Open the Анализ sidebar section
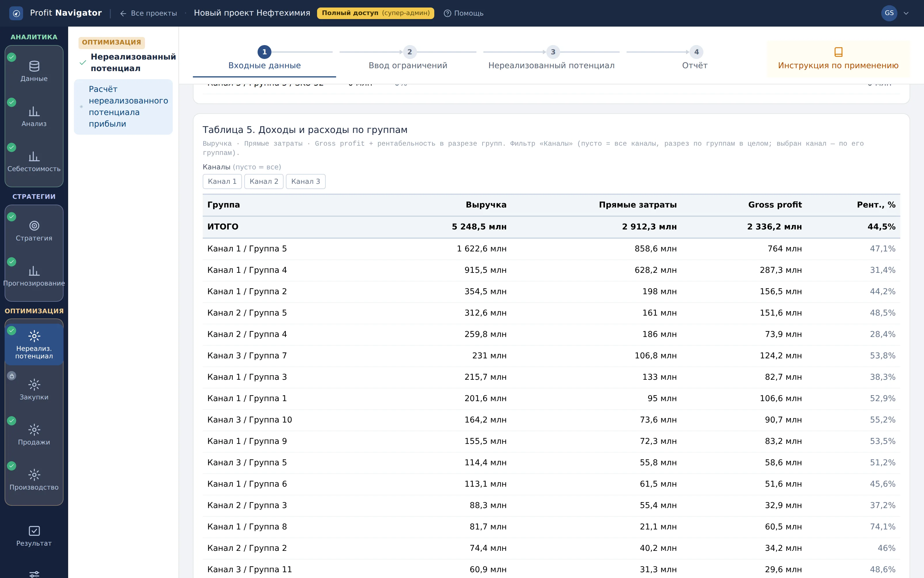Screen dimensions: 924x578 [34, 116]
